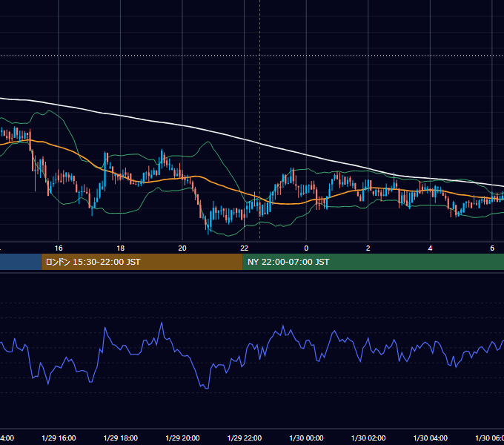The width and height of the screenshot is (504, 445).
Task: Click the 18 hour axis label
Action: 121,248
